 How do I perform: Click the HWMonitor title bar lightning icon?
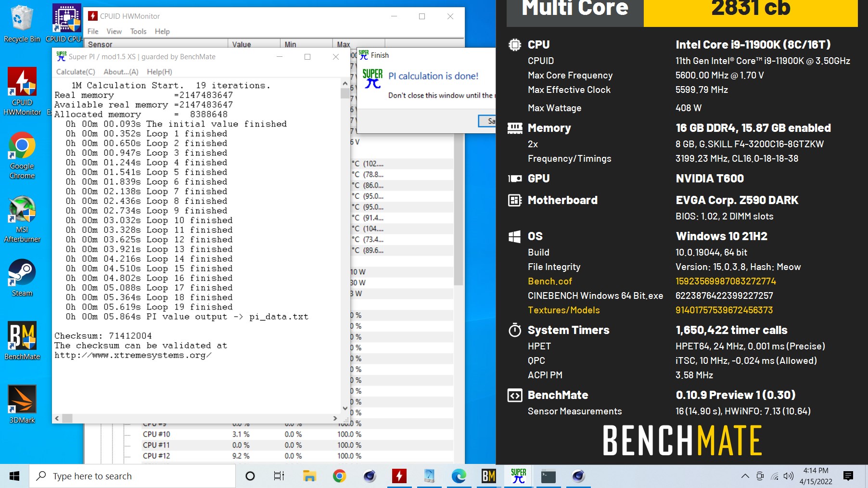[x=93, y=16]
